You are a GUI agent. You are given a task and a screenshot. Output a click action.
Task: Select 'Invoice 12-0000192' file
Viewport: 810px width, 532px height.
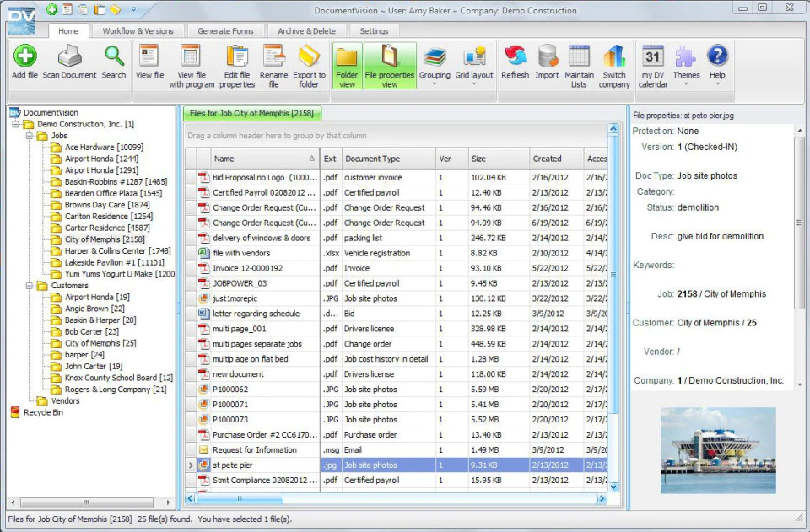(x=397, y=268)
